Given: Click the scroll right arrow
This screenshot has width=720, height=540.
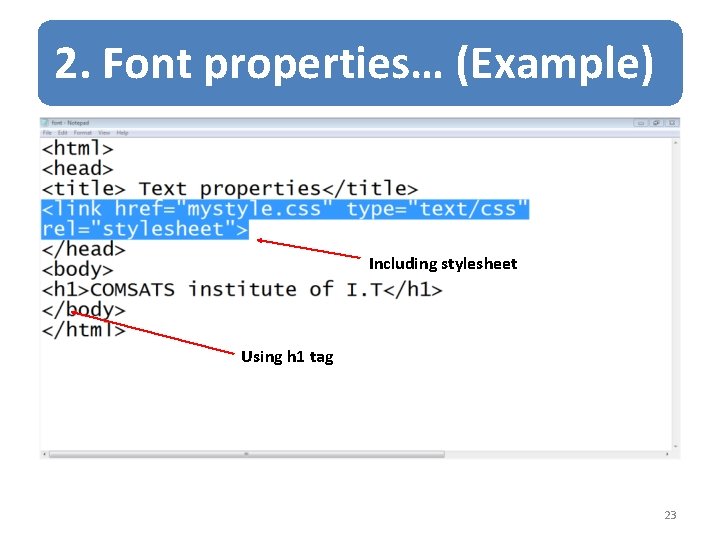Looking at the screenshot, I should pyautogui.click(x=667, y=454).
